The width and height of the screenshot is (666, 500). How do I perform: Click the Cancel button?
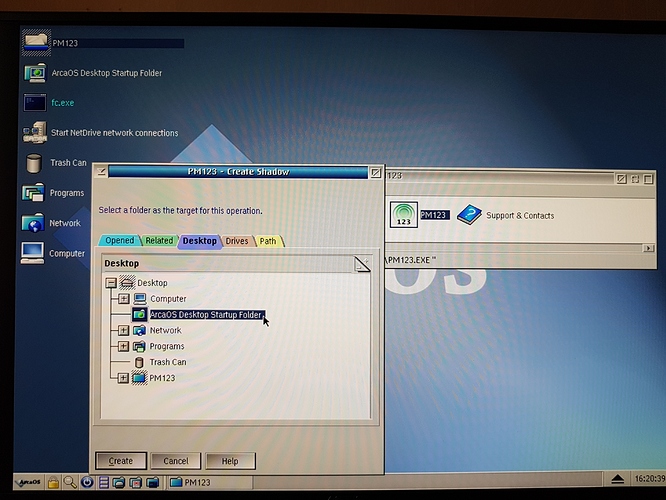coord(175,461)
